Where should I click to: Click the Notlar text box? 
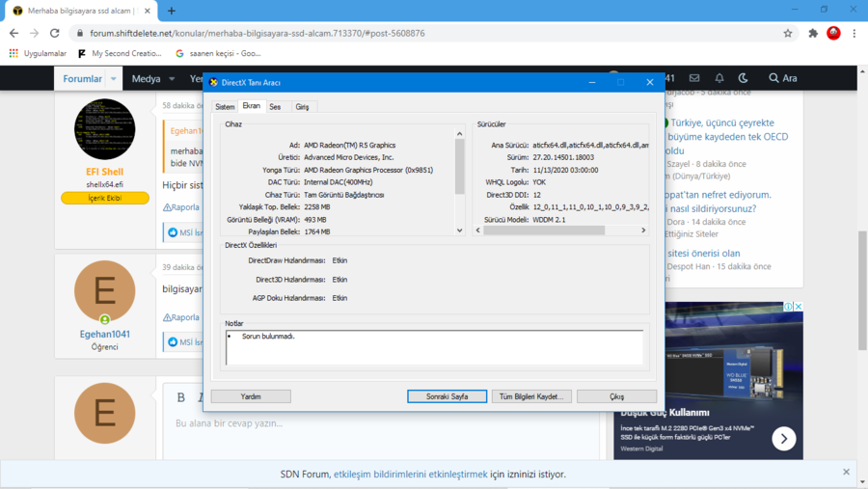(435, 348)
